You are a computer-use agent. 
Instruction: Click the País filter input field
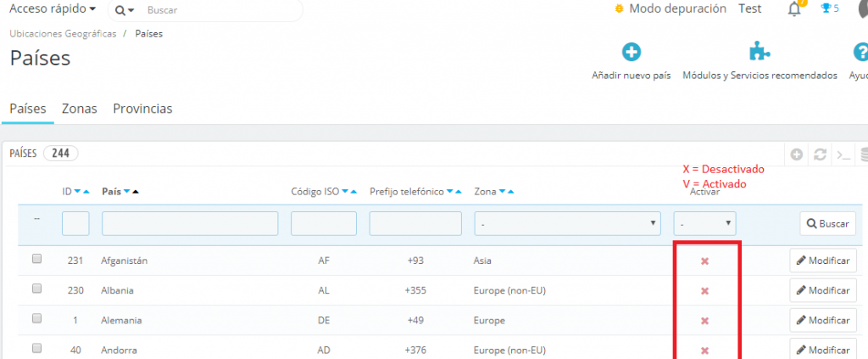[x=190, y=223]
